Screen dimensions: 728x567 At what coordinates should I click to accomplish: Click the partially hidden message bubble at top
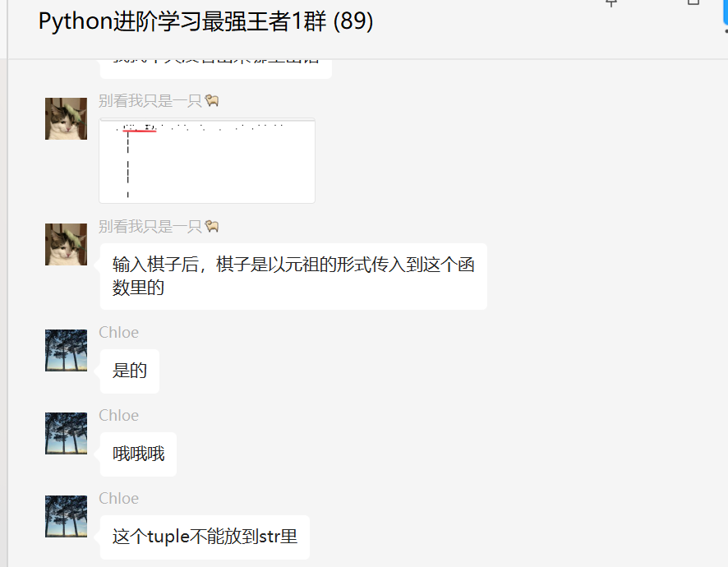[x=216, y=69]
